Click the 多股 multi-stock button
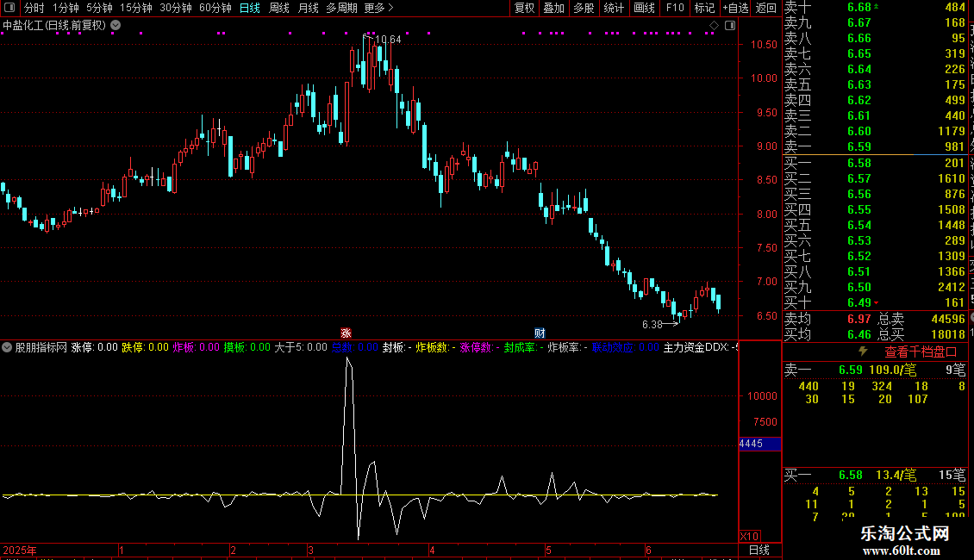This screenshot has width=974, height=560. coord(584,8)
